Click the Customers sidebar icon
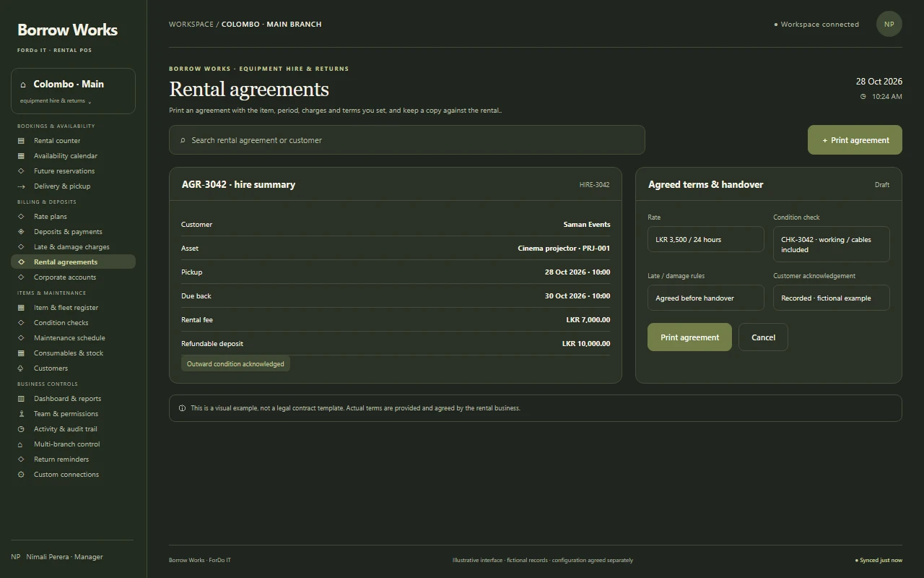 [x=21, y=368]
